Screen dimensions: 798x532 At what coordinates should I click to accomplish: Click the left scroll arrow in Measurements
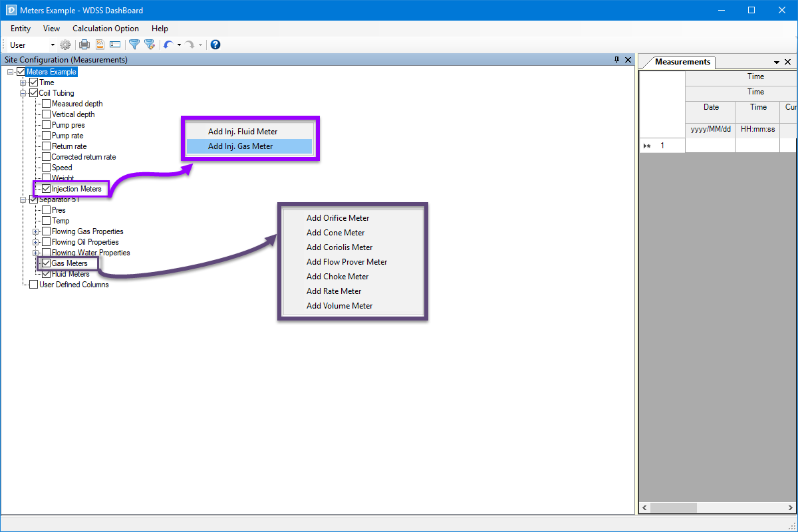644,508
